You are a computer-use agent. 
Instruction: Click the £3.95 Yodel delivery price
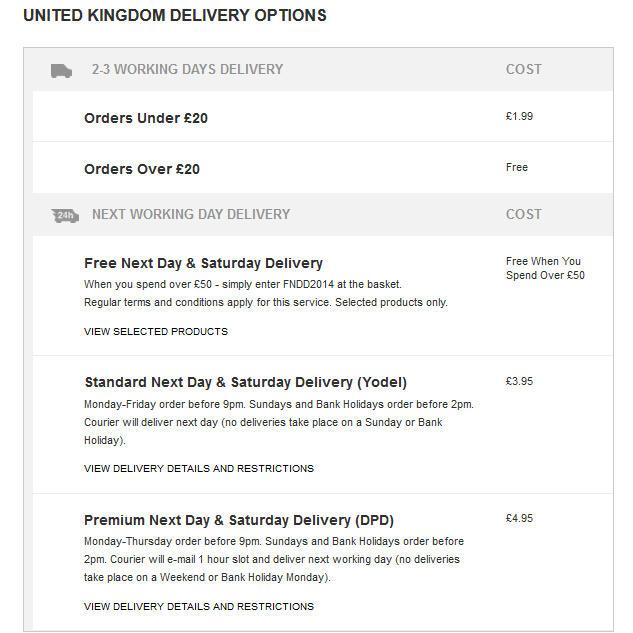tap(519, 381)
